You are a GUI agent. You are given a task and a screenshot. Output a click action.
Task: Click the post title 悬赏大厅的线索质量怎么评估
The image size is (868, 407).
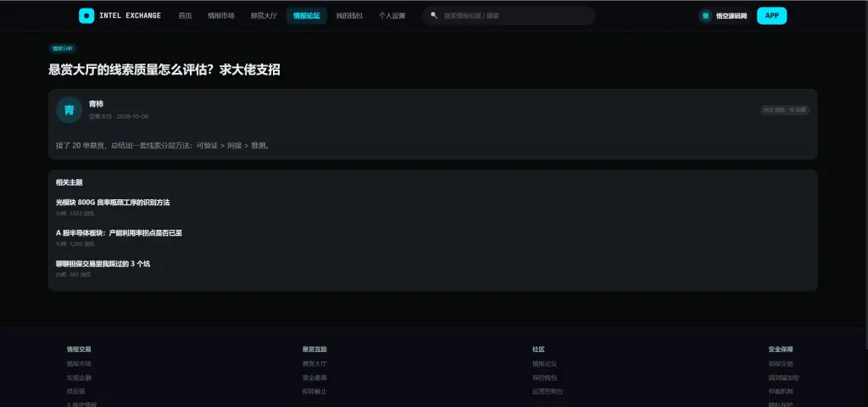pos(164,70)
